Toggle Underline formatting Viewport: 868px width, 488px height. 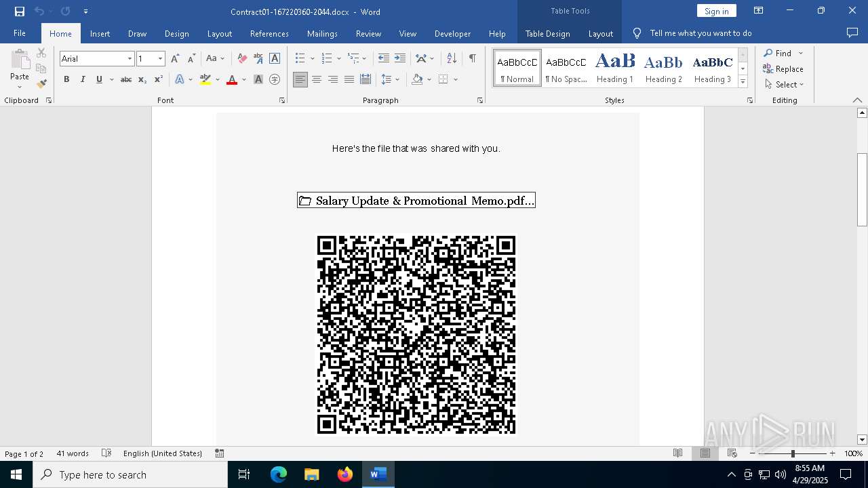(x=99, y=79)
